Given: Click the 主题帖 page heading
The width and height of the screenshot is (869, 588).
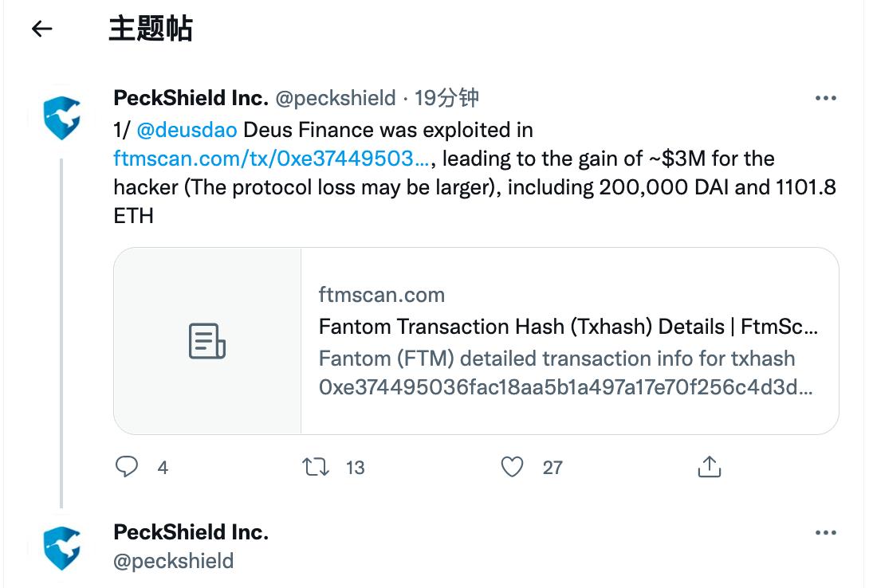Looking at the screenshot, I should pyautogui.click(x=151, y=29).
